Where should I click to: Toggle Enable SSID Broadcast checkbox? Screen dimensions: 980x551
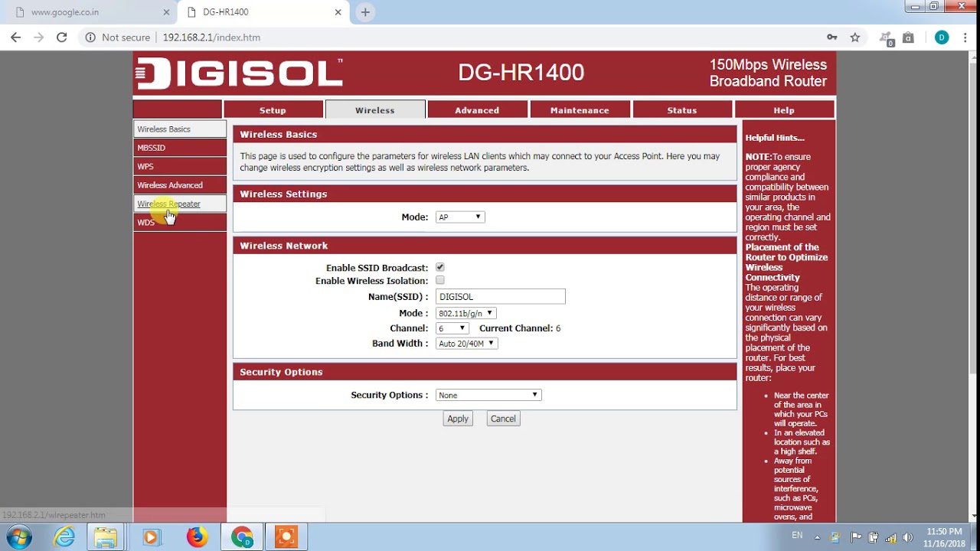(439, 267)
